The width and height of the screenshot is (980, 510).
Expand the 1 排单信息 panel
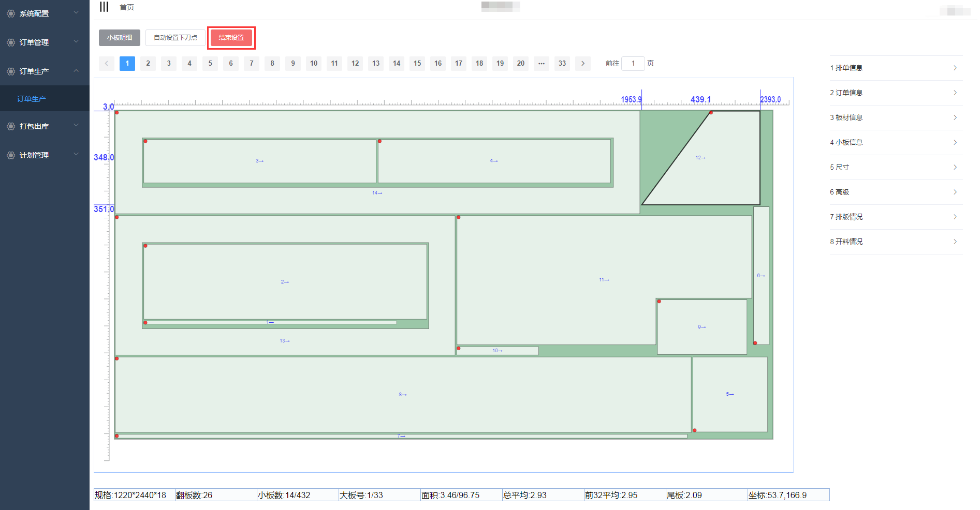896,68
